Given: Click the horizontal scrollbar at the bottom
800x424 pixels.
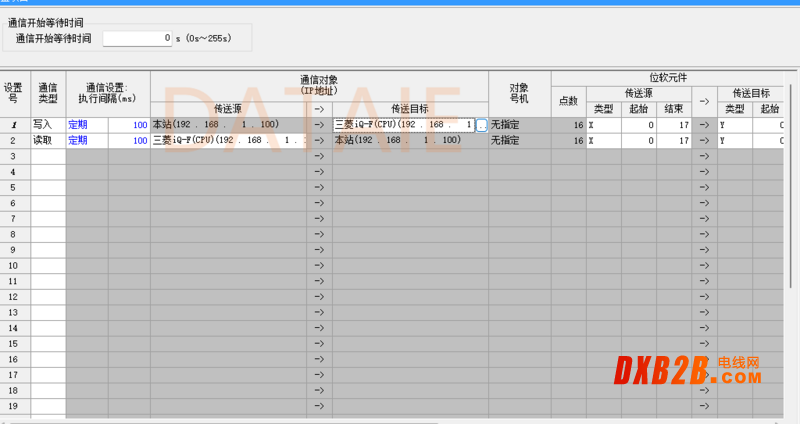Looking at the screenshot, I should pyautogui.click(x=224, y=422).
